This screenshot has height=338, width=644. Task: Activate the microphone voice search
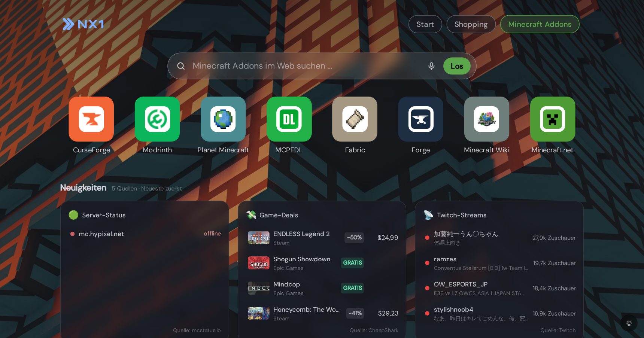(x=431, y=66)
